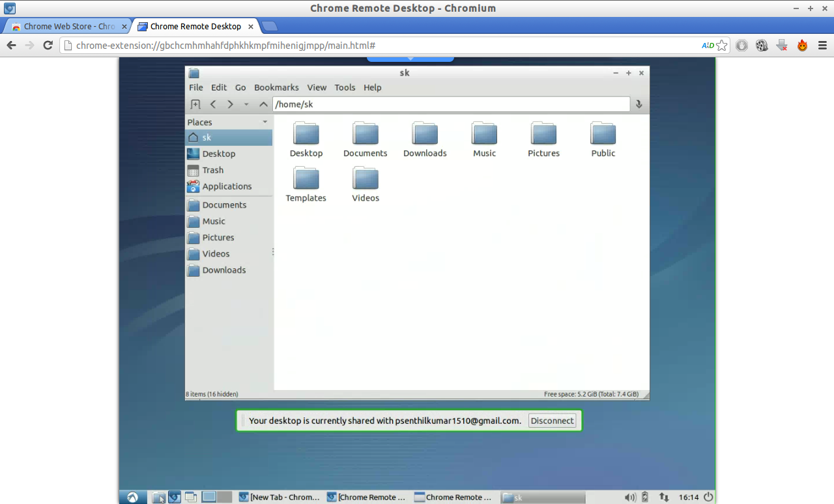
Task: Open the AdBlock stop-hand extension icon
Action: click(741, 46)
